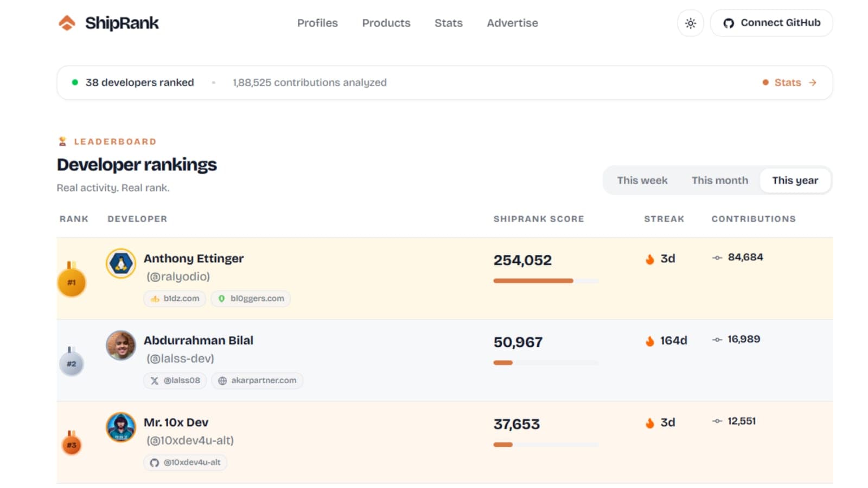Open the @lalss08 X profile chip
This screenshot has width=868, height=488.
pyautogui.click(x=175, y=380)
